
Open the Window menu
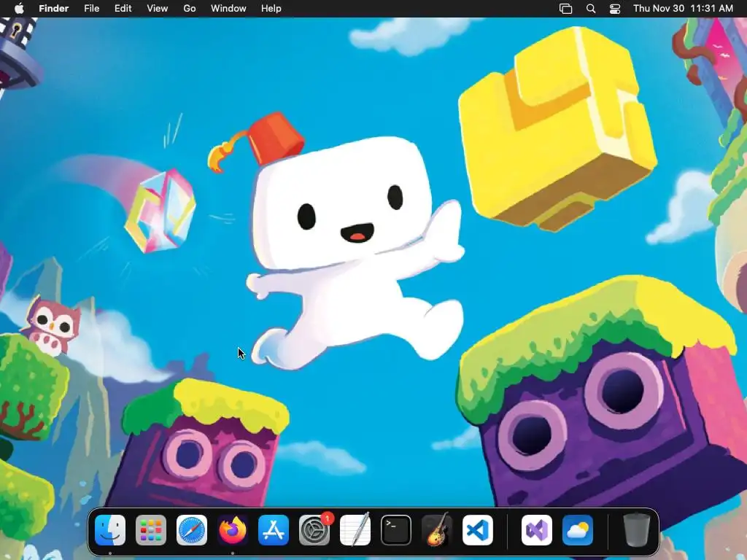[x=228, y=9]
